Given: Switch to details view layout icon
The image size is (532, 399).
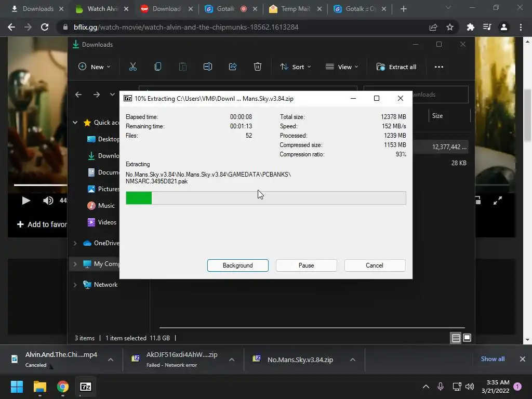Looking at the screenshot, I should tap(456, 338).
